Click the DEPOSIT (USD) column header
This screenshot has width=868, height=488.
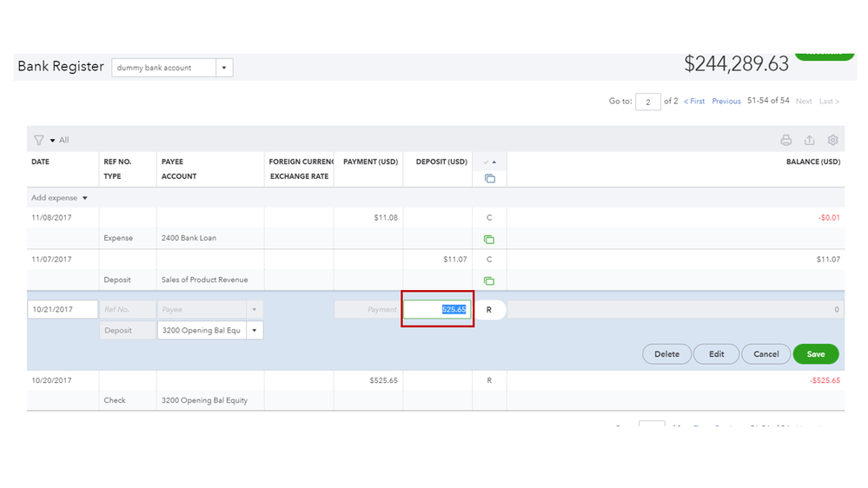441,162
